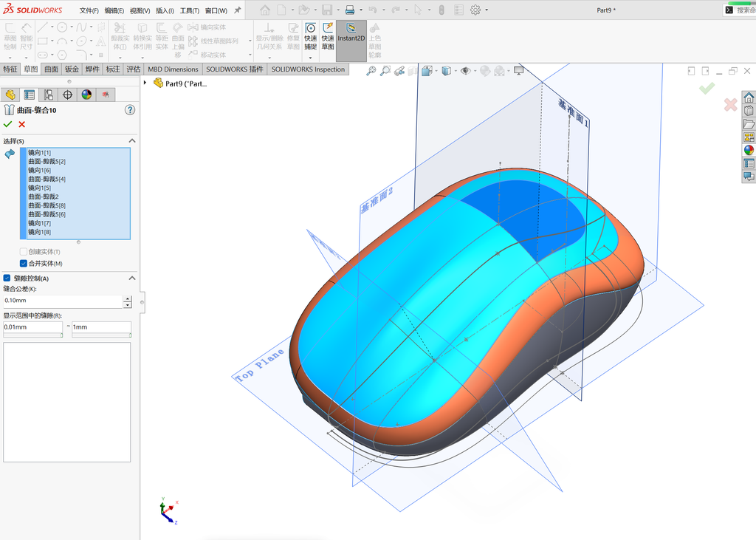Switch to the 钣金 tab
756x540 pixels.
[x=72, y=69]
